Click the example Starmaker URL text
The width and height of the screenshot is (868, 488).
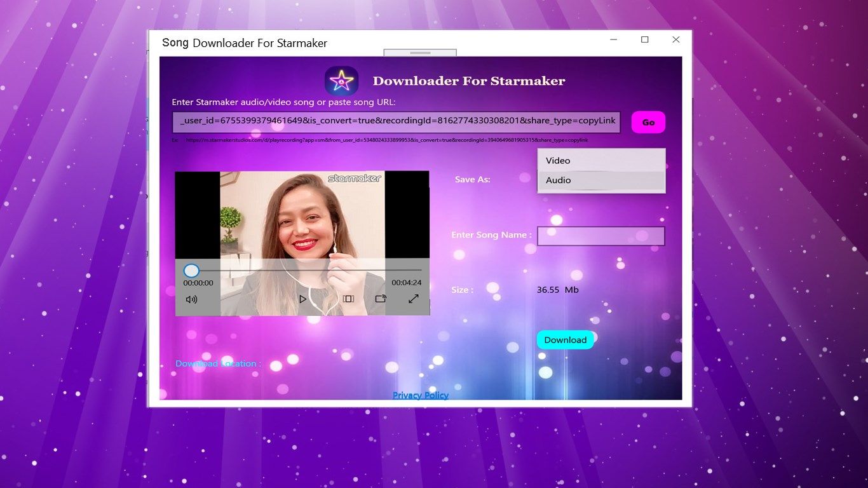tap(386, 140)
